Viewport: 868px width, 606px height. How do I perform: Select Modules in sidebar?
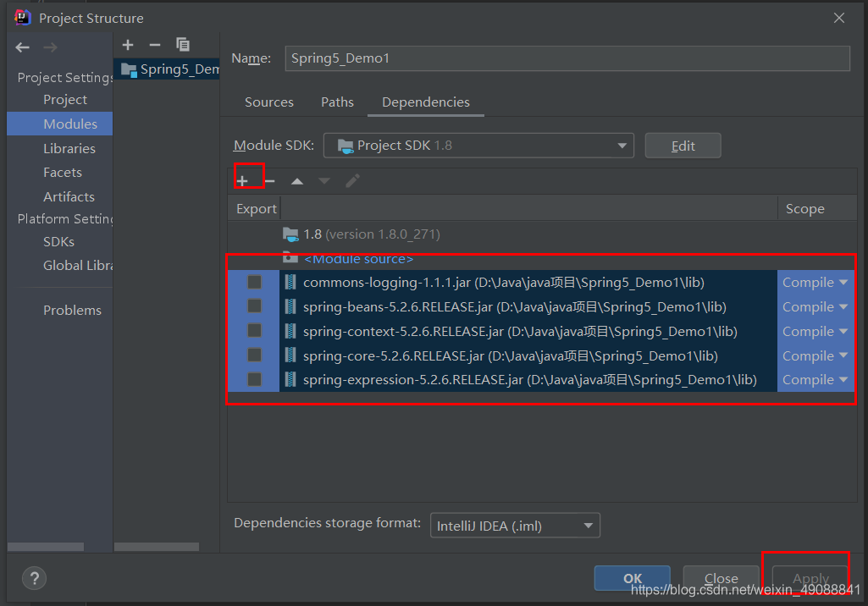click(60, 124)
